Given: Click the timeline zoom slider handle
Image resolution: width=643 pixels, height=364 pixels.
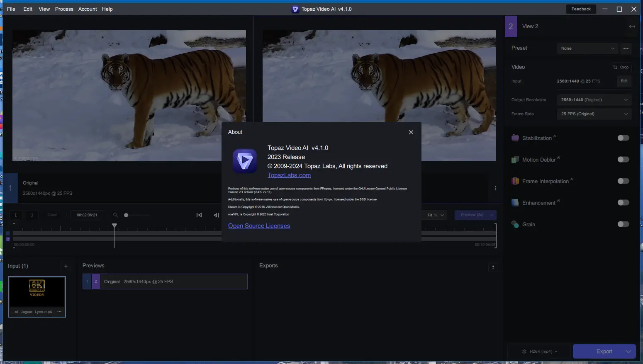Looking at the screenshot, I should 126,215.
